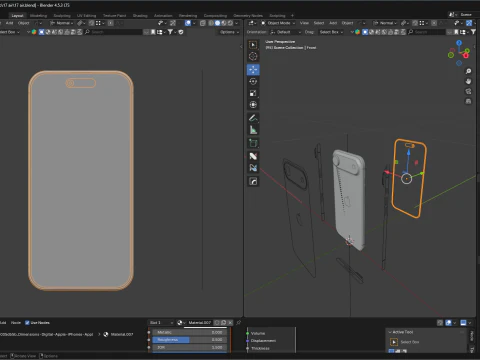
Task: Click the zoom view magnifier icon
Action: pos(468,71)
